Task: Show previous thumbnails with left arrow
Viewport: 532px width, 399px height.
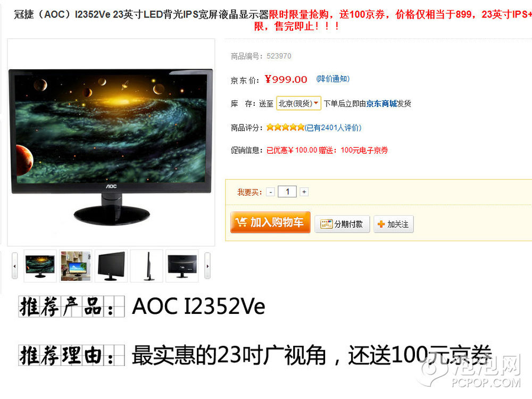Action: pyautogui.click(x=14, y=266)
